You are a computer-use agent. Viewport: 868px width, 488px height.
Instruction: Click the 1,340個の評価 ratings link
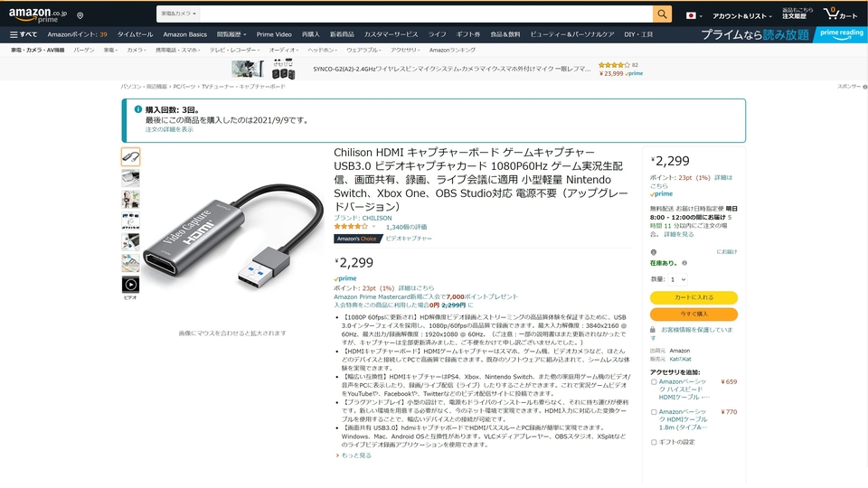pos(406,227)
